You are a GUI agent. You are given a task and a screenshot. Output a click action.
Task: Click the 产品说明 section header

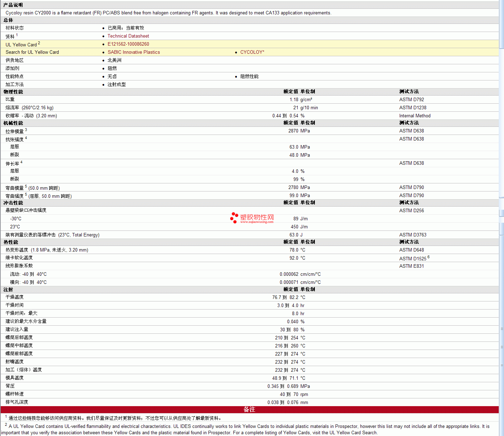click(x=13, y=5)
